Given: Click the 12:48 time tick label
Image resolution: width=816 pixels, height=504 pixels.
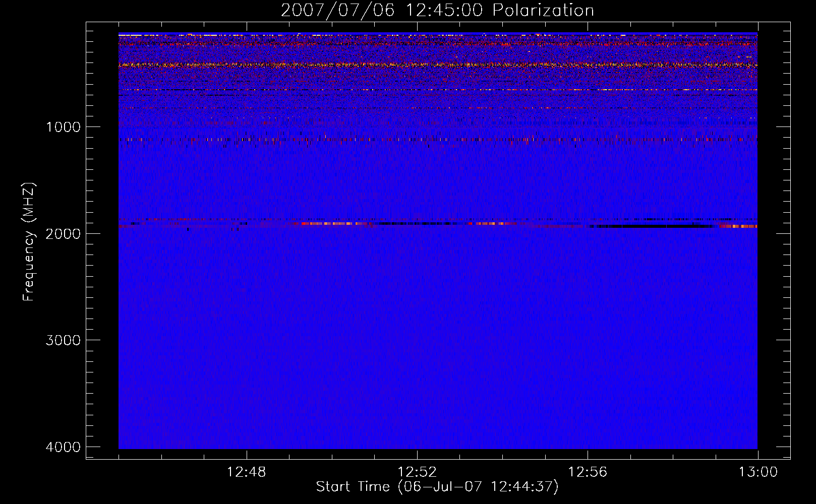Looking at the screenshot, I should tap(247, 472).
